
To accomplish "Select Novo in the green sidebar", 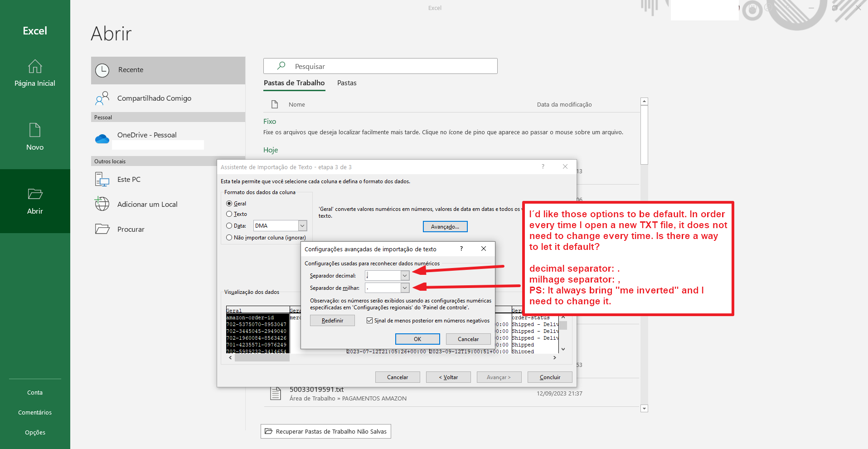I will tap(35, 136).
